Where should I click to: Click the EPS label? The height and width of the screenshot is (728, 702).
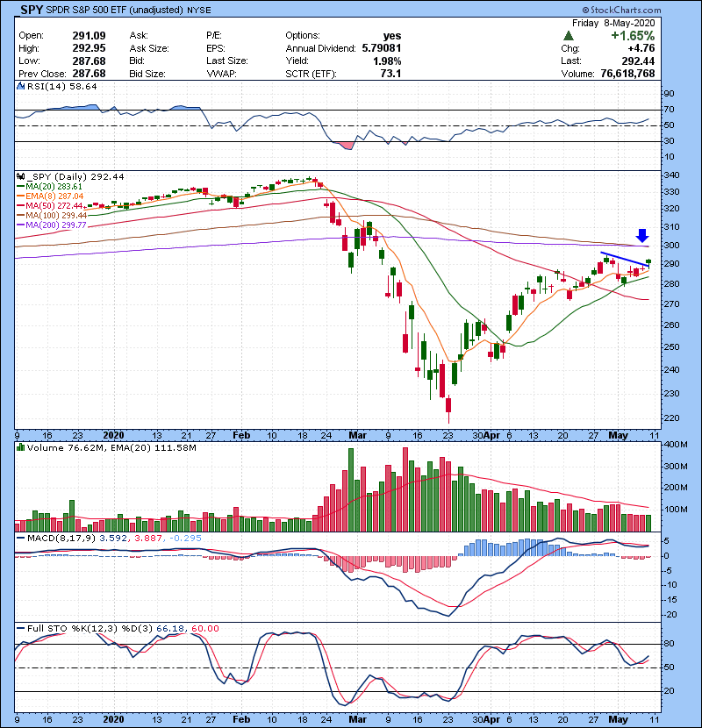coord(216,48)
